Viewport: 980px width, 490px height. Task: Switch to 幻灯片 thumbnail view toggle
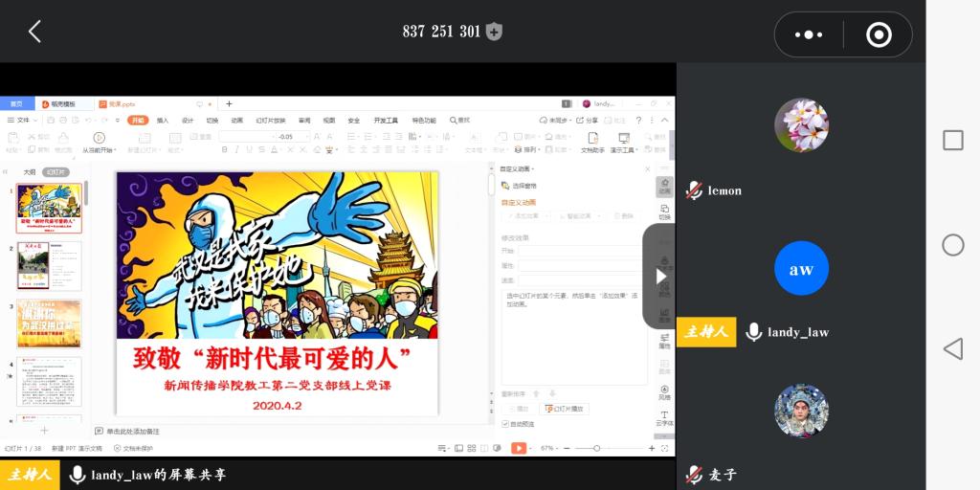(56, 172)
